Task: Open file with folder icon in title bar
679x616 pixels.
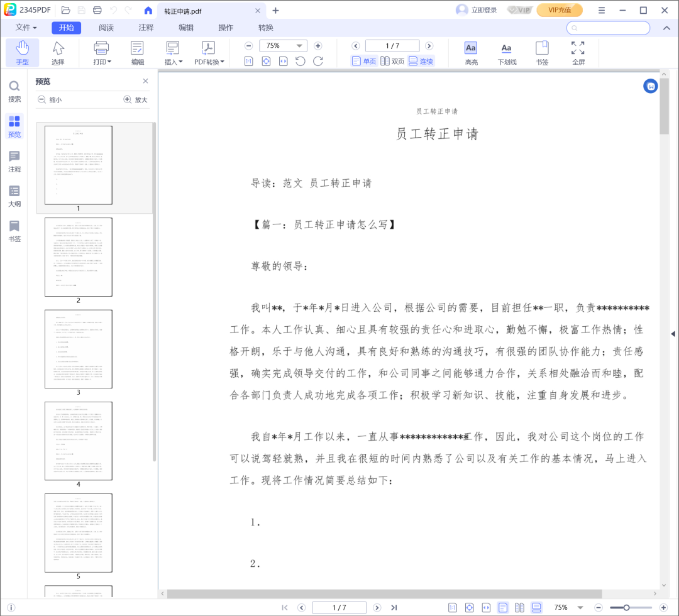Action: pos(66,10)
